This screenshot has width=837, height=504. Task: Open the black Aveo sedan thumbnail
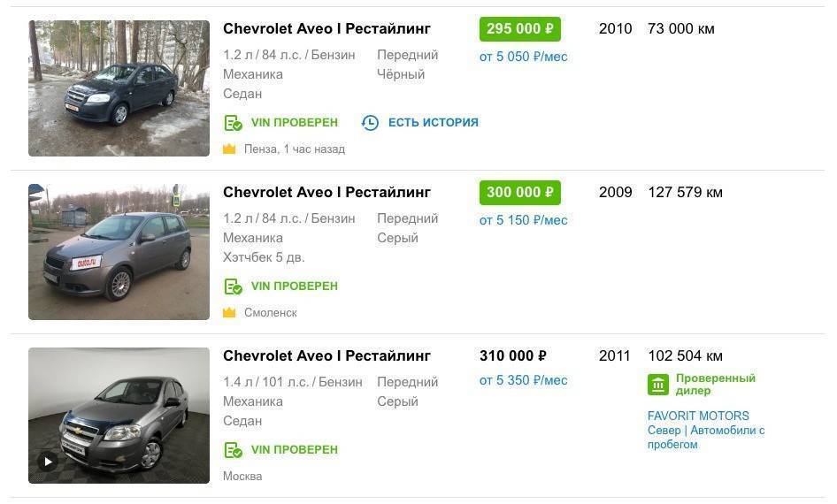point(119,88)
